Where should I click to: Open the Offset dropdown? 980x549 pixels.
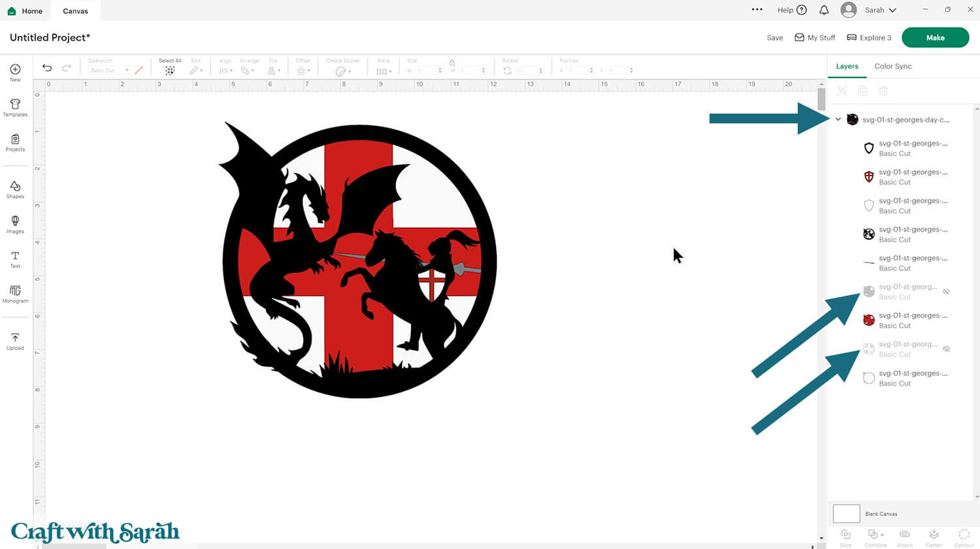click(303, 71)
